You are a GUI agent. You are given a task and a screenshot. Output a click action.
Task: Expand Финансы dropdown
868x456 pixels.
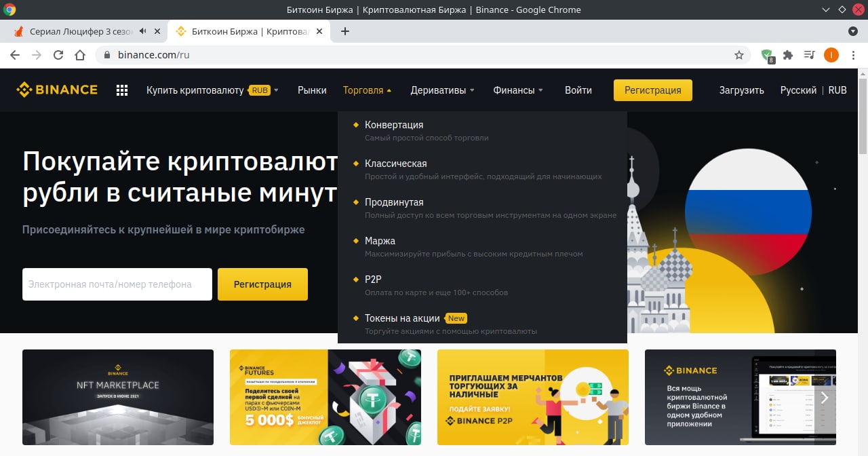point(518,90)
